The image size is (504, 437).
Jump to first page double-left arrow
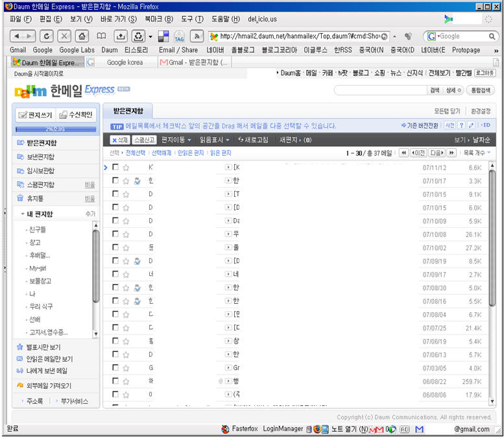click(403, 153)
